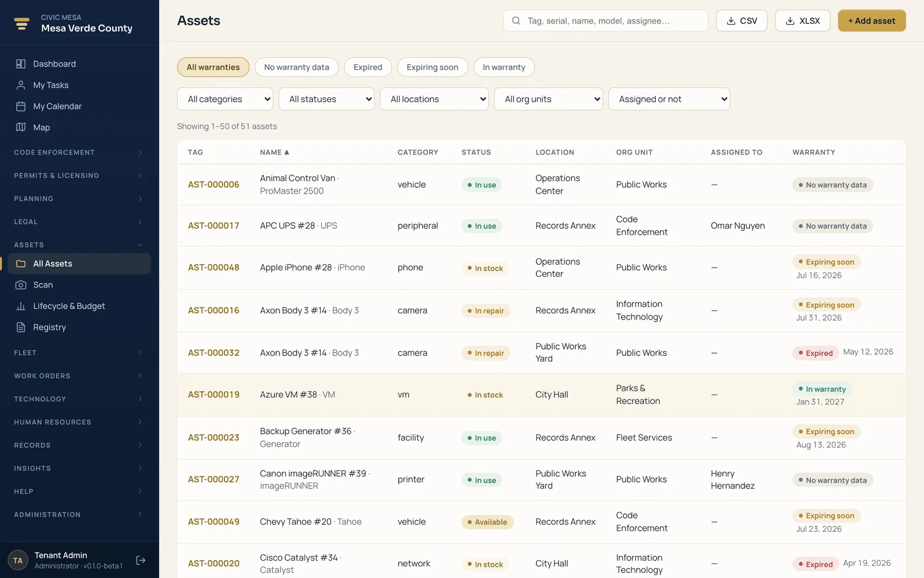Open asset AST-000017

coord(214,226)
